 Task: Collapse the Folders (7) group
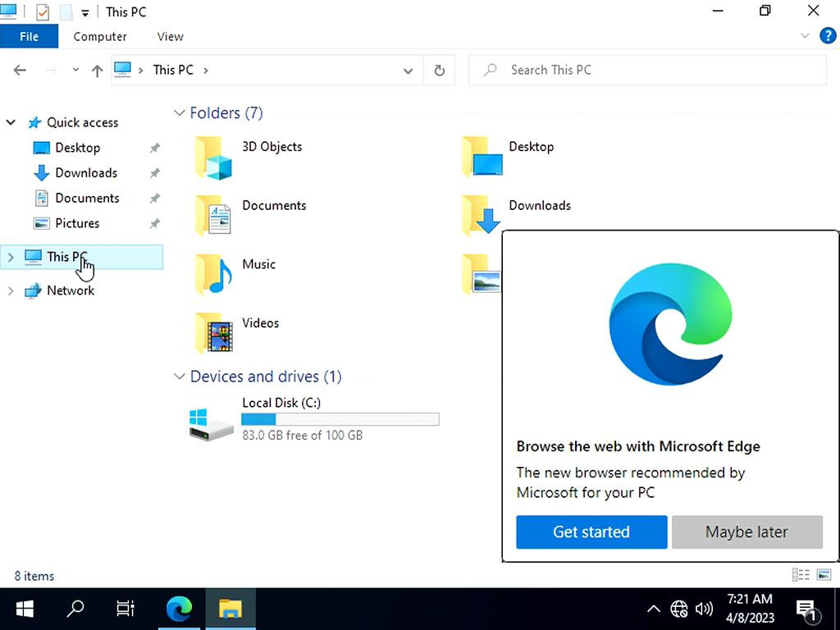[179, 113]
